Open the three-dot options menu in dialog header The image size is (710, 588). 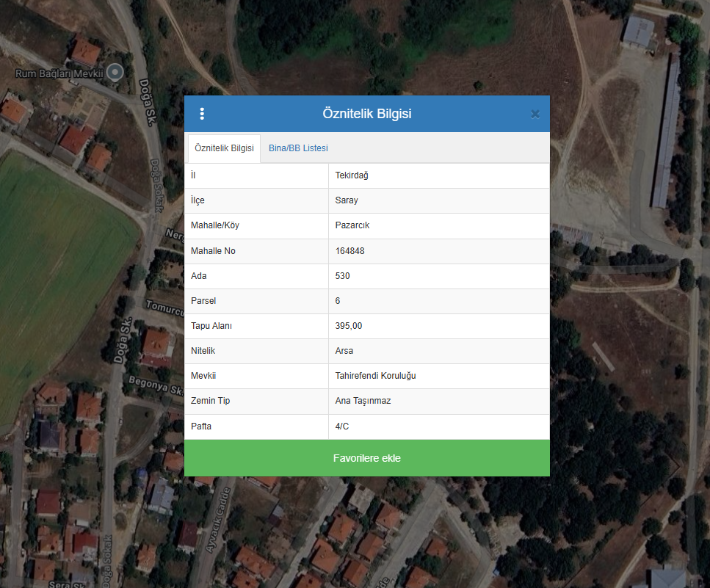pyautogui.click(x=202, y=114)
